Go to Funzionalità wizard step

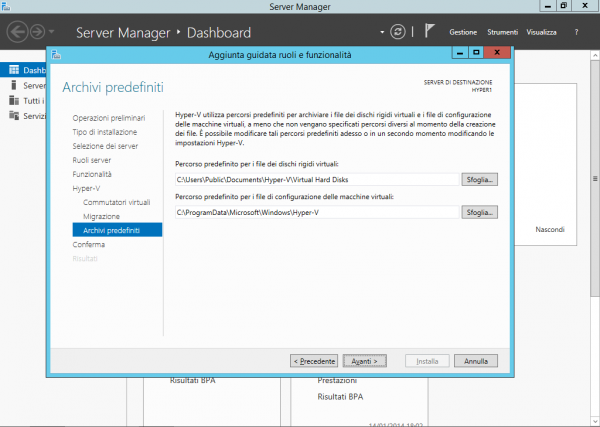[92, 174]
